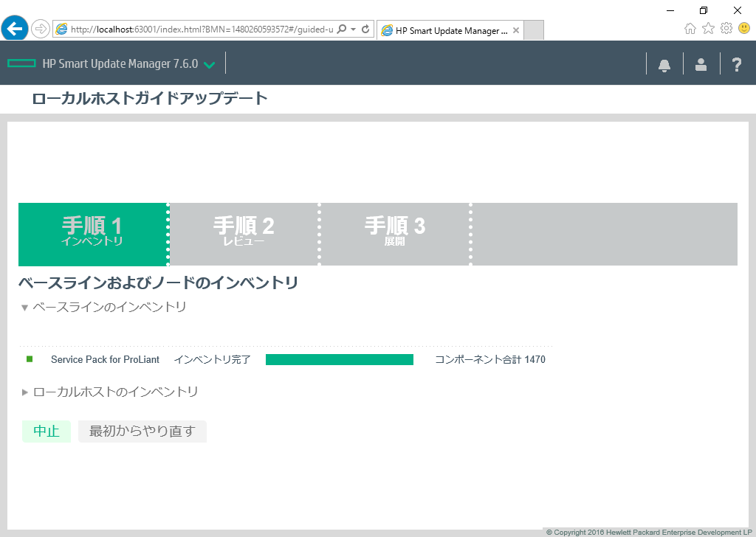Click the refresh page icon
This screenshot has width=756, height=537.
tap(365, 29)
